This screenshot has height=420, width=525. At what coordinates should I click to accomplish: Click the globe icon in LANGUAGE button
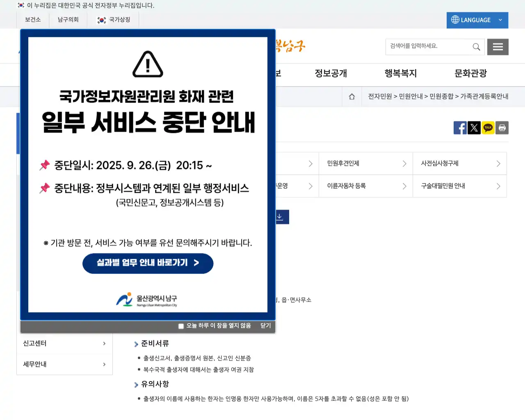(455, 20)
